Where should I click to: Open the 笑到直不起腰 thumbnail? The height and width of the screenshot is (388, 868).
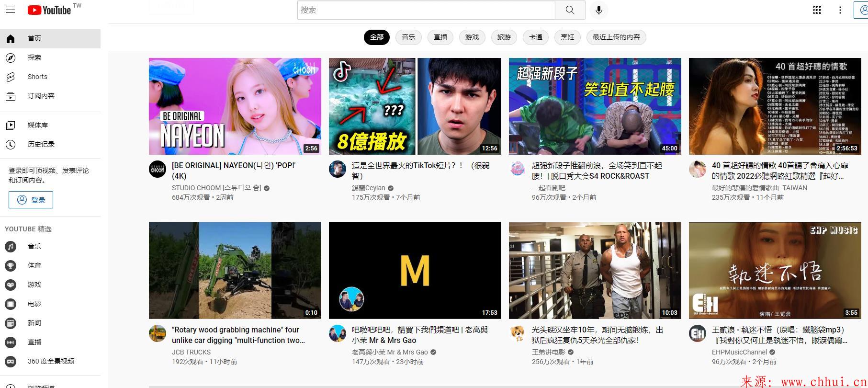pyautogui.click(x=595, y=106)
